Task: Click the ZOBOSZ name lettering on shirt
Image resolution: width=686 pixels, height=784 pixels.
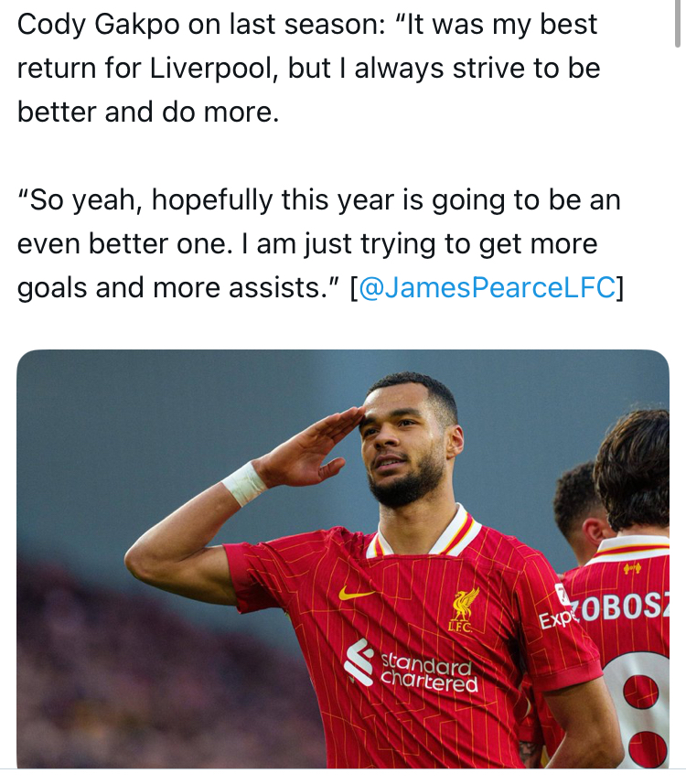Action: [x=623, y=607]
